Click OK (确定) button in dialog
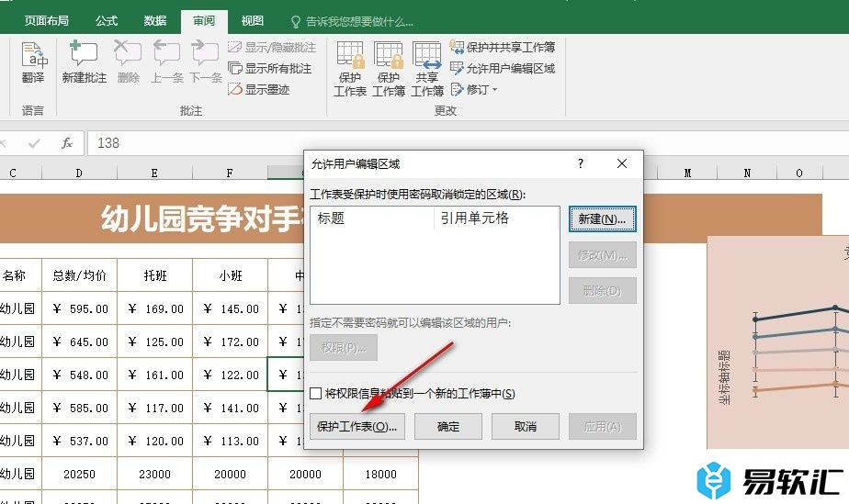The height and width of the screenshot is (504, 849). [x=448, y=427]
